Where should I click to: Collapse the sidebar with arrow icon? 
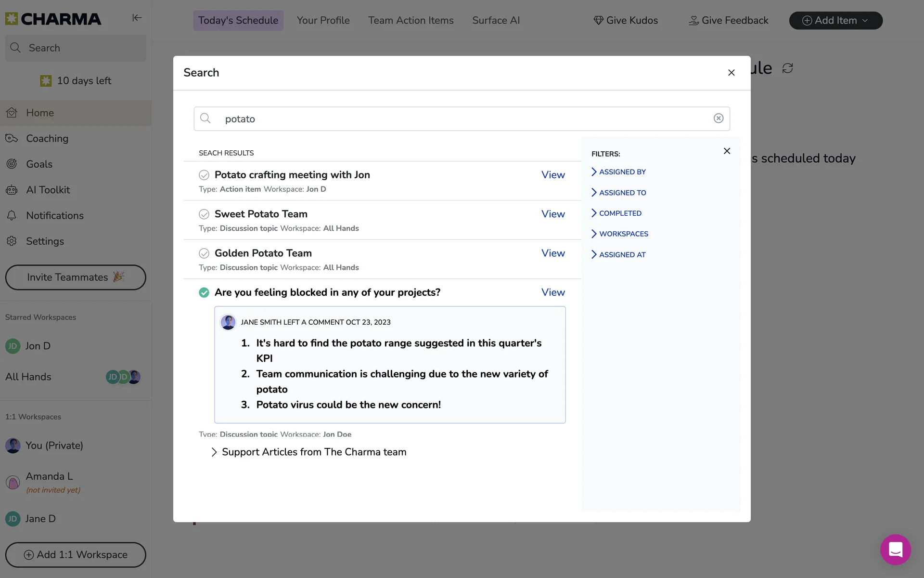tap(137, 18)
